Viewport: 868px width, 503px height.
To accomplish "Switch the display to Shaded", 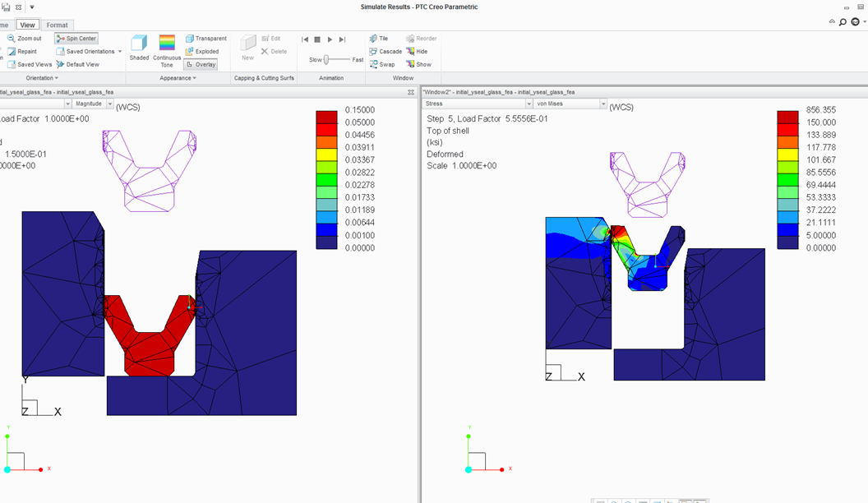I will pos(139,48).
